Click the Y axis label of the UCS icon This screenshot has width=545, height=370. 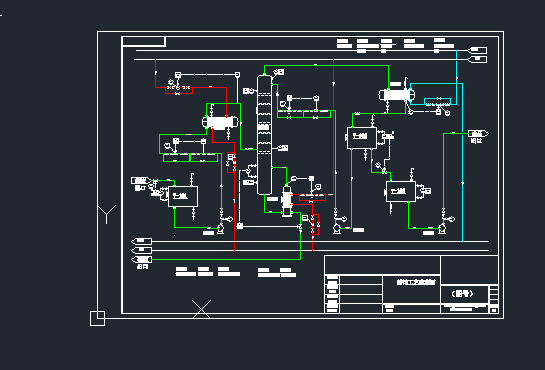click(x=107, y=214)
